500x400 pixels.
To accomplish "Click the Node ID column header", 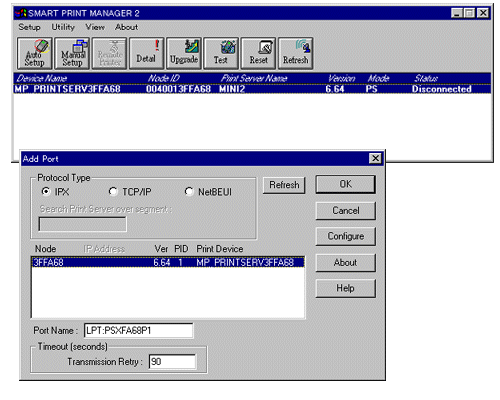I will coord(164,78).
